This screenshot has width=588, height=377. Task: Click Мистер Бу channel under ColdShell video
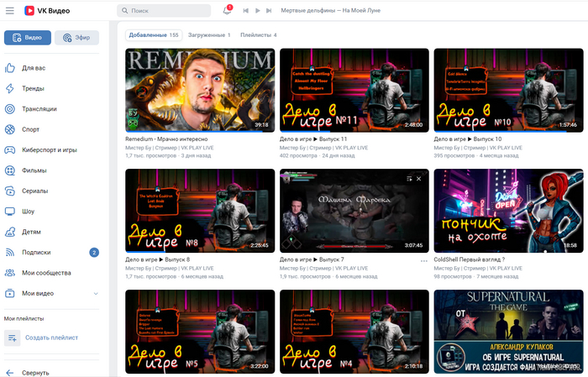coord(478,269)
